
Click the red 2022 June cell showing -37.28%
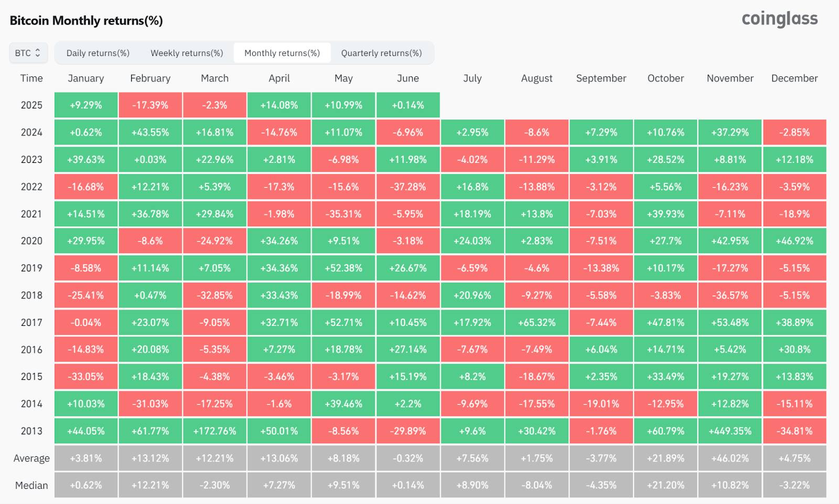[408, 187]
